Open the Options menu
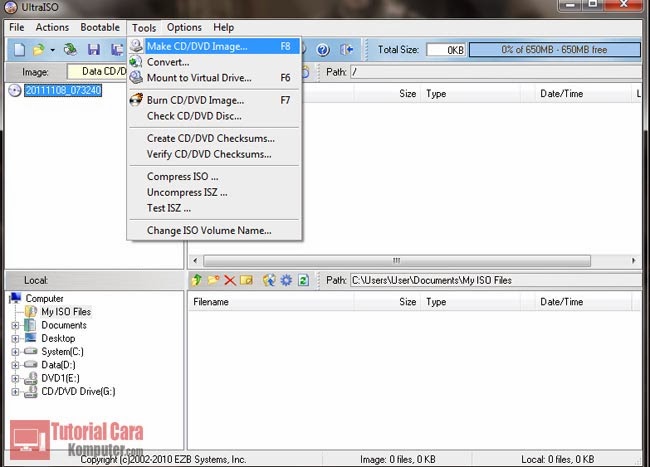 (x=184, y=27)
